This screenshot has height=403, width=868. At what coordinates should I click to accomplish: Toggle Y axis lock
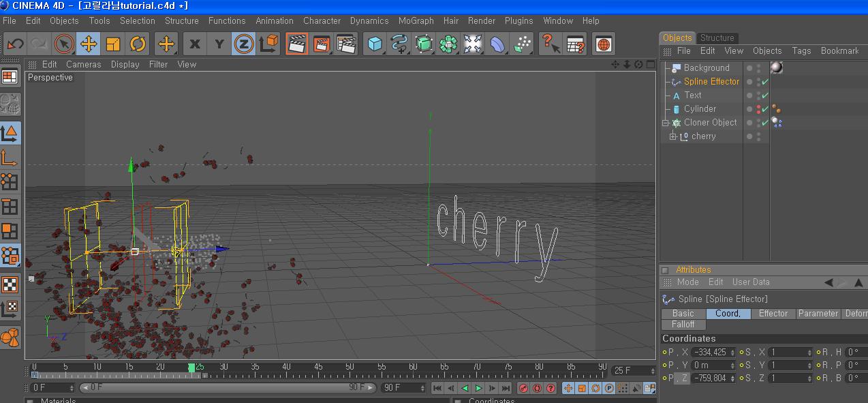pyautogui.click(x=219, y=44)
